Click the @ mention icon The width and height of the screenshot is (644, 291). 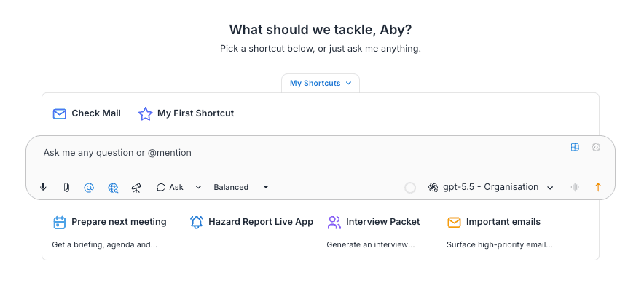click(x=89, y=187)
